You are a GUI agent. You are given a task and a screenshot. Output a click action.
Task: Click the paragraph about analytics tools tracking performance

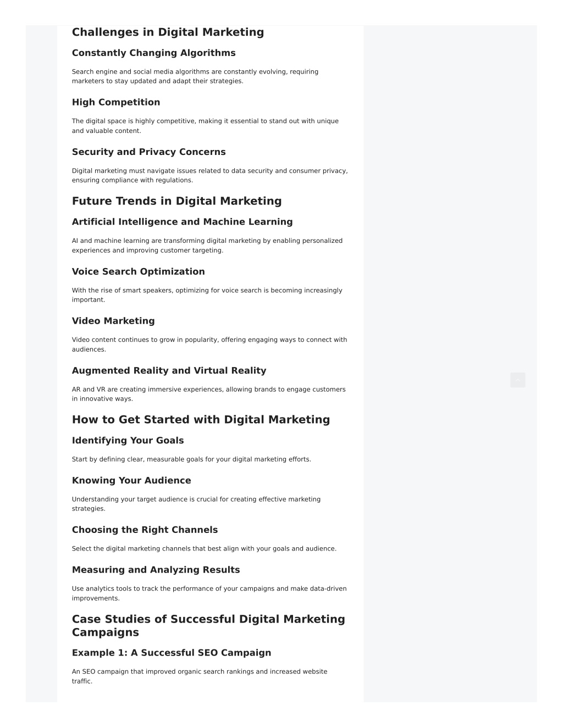(209, 593)
